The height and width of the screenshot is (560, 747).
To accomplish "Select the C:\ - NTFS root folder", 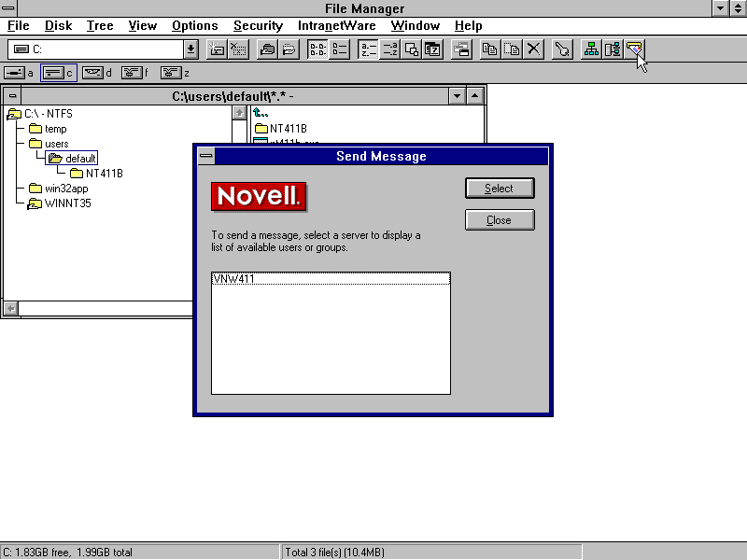I will click(x=40, y=114).
